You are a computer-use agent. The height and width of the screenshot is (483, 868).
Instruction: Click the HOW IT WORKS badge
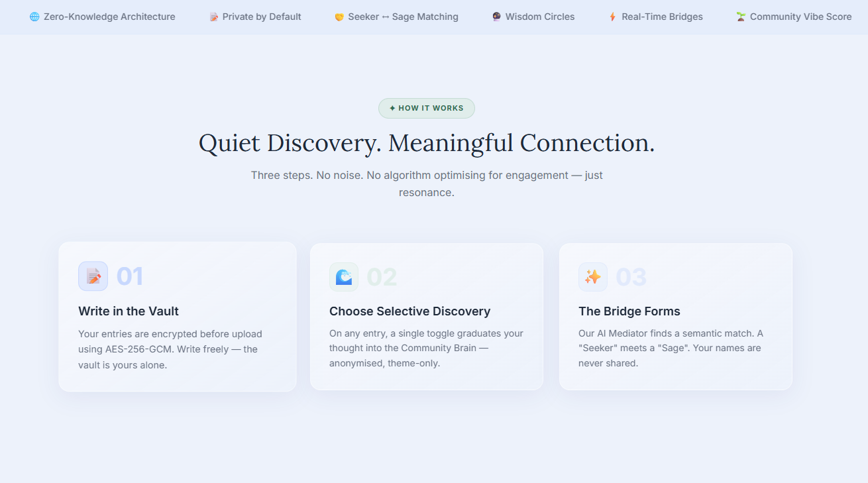pos(426,108)
